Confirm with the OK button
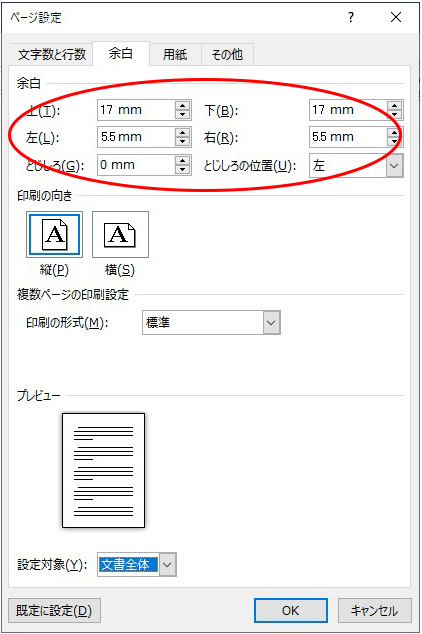The image size is (422, 634). point(291,611)
